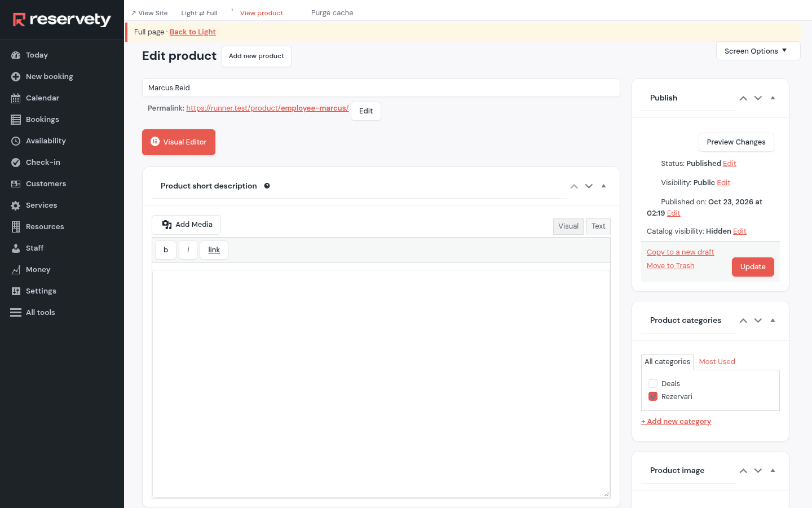Viewport: 812px width, 508px height.
Task: Open the Customers icon
Action: tap(16, 184)
